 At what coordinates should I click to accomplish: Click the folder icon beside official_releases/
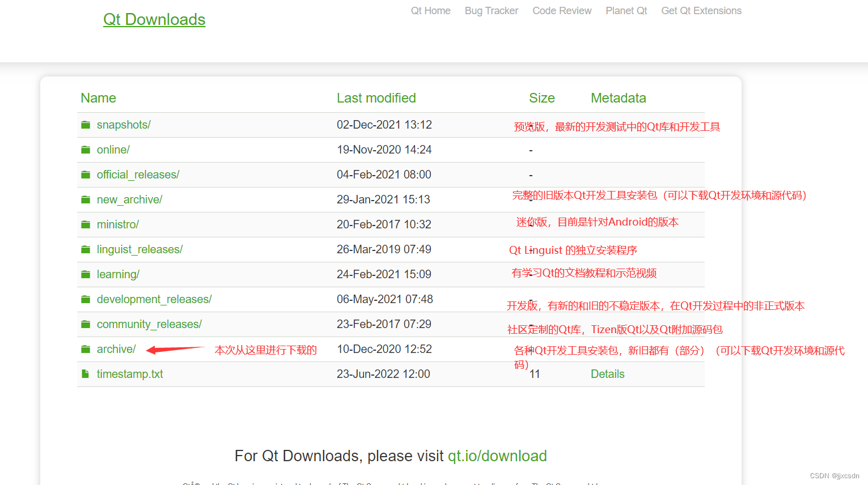coord(86,175)
